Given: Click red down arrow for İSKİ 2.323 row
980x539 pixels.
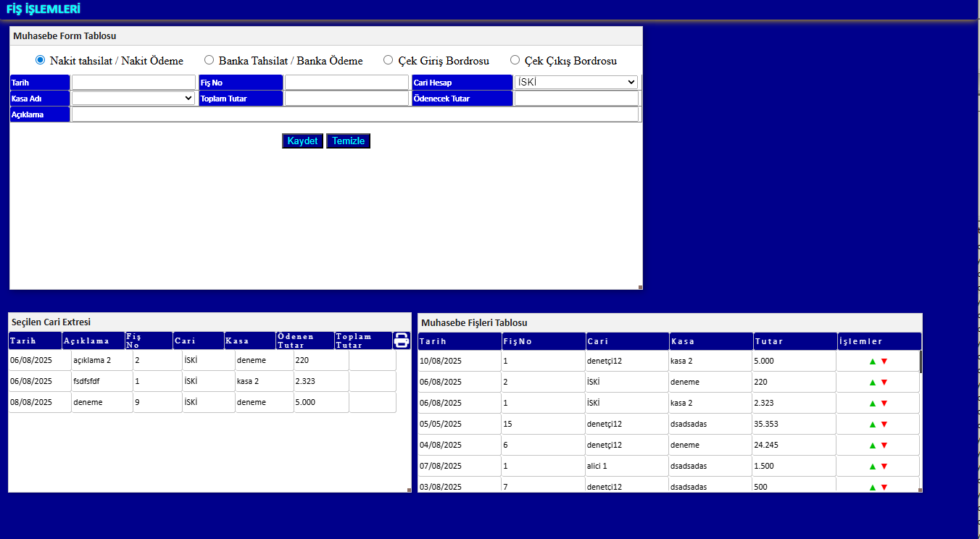Looking at the screenshot, I should [884, 404].
